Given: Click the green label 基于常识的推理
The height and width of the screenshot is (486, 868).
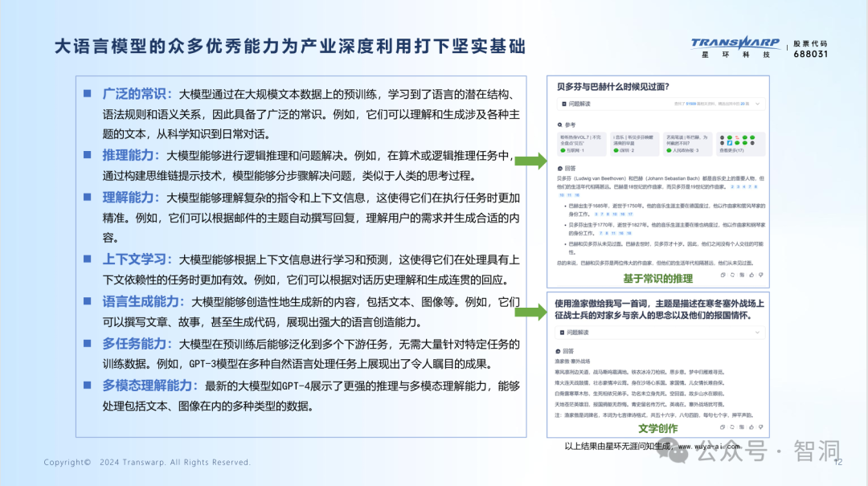Looking at the screenshot, I should click(x=657, y=279).
